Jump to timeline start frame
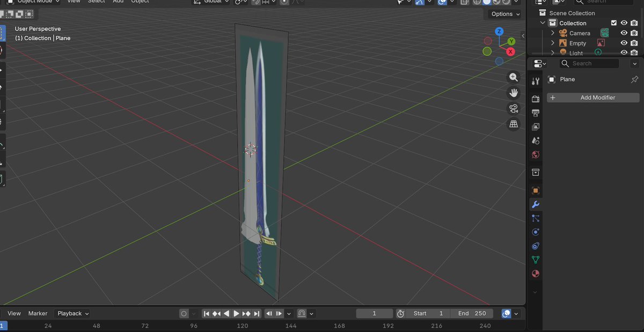The width and height of the screenshot is (644, 332). [x=206, y=314]
